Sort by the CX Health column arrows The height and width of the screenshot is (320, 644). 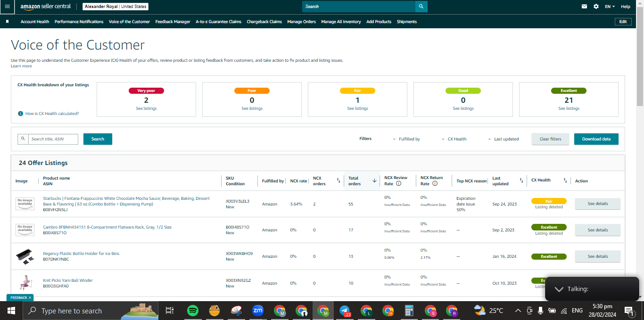coord(565,181)
